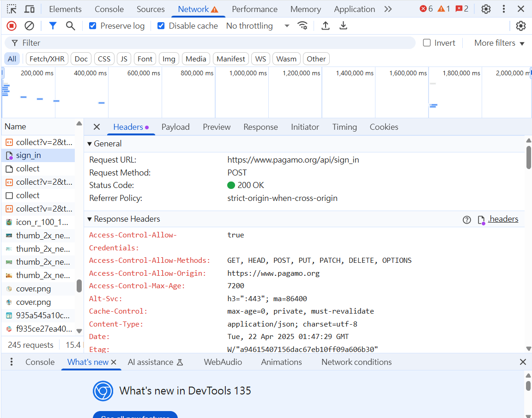532x418 pixels.
Task: Open network conditions Wi-Fi icon
Action: click(302, 26)
